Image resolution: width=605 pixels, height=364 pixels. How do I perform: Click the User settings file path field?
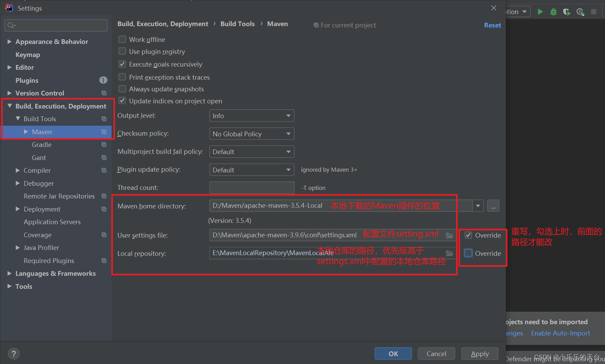pos(332,235)
